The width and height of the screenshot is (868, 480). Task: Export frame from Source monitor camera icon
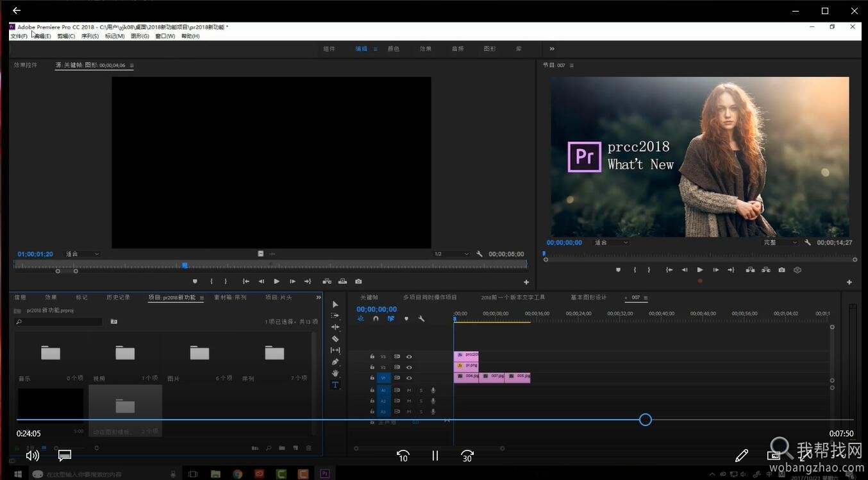(358, 281)
